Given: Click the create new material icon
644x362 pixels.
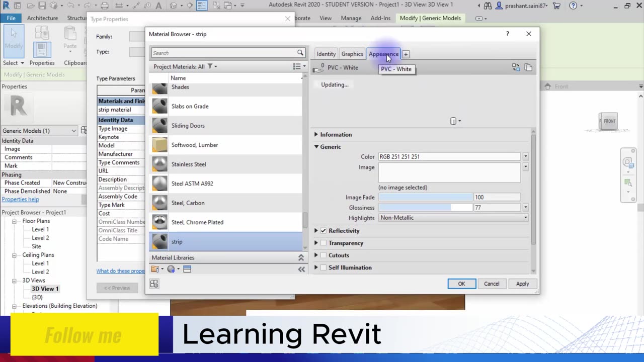Looking at the screenshot, I should [x=171, y=269].
